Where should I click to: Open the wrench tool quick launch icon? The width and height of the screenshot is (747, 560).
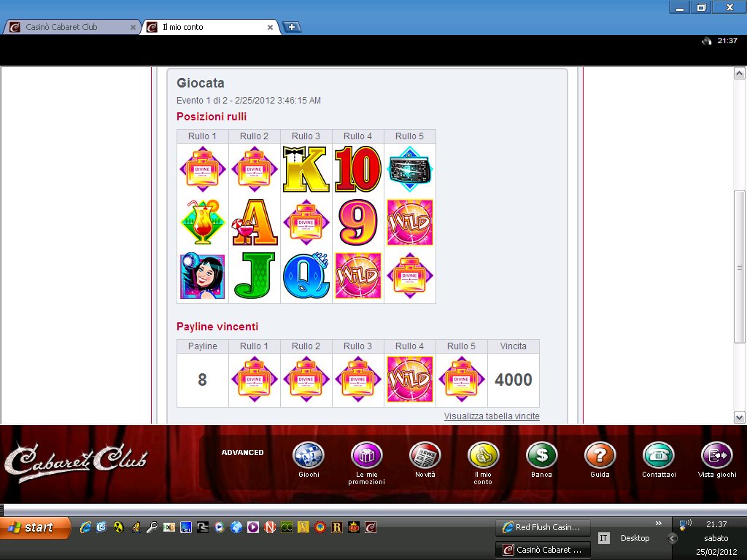[x=152, y=527]
